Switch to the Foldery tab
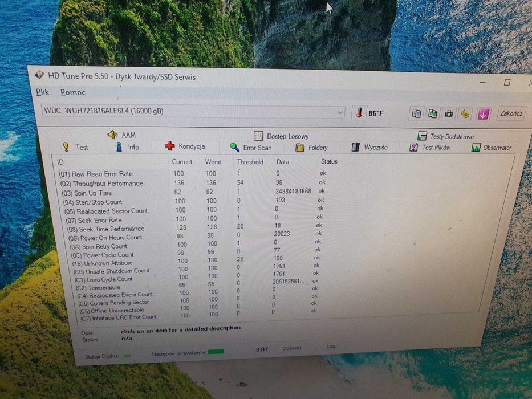Image resolution: width=532 pixels, height=399 pixels. (x=311, y=148)
